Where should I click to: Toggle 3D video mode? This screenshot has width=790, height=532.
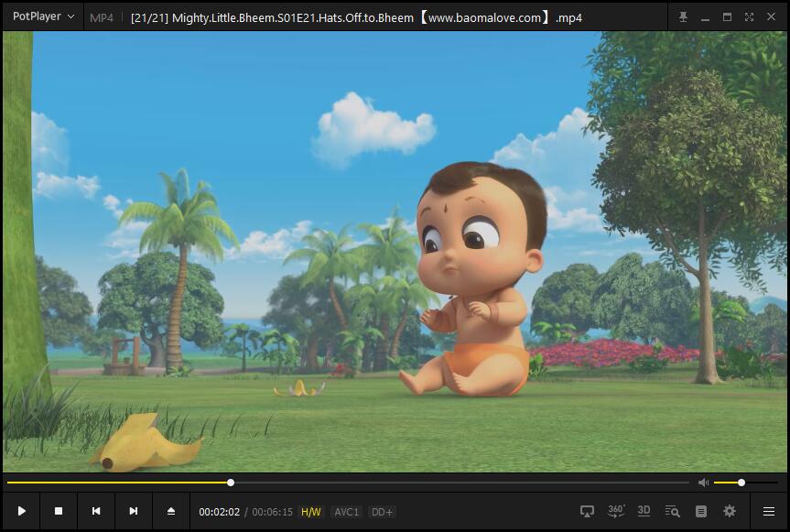644,511
